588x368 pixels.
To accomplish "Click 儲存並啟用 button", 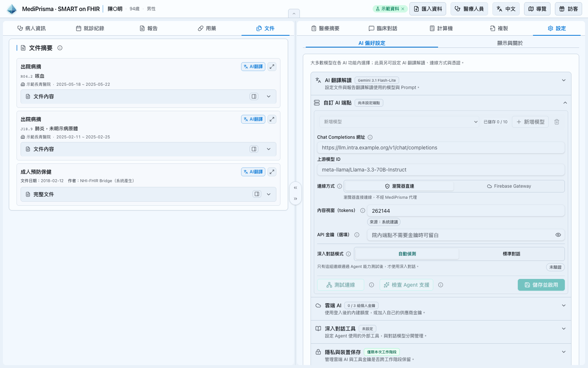I will (541, 285).
